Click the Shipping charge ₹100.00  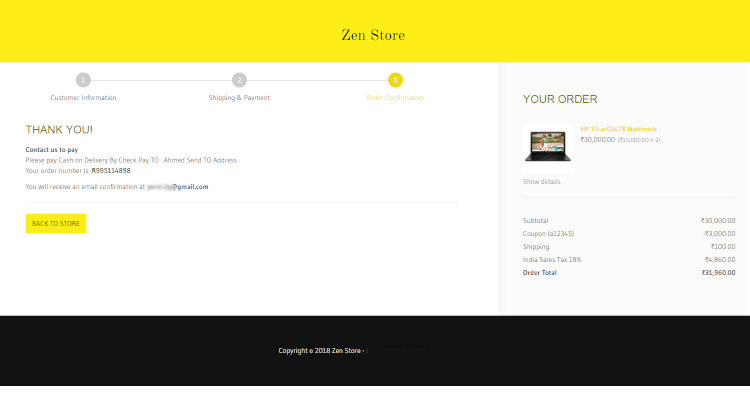point(723,246)
